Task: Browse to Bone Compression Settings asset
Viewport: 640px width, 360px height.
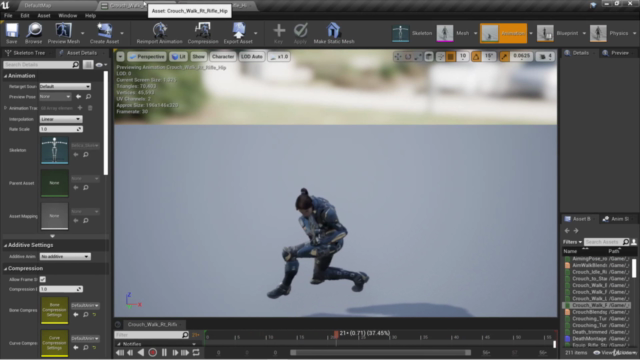Action: [x=86, y=315]
